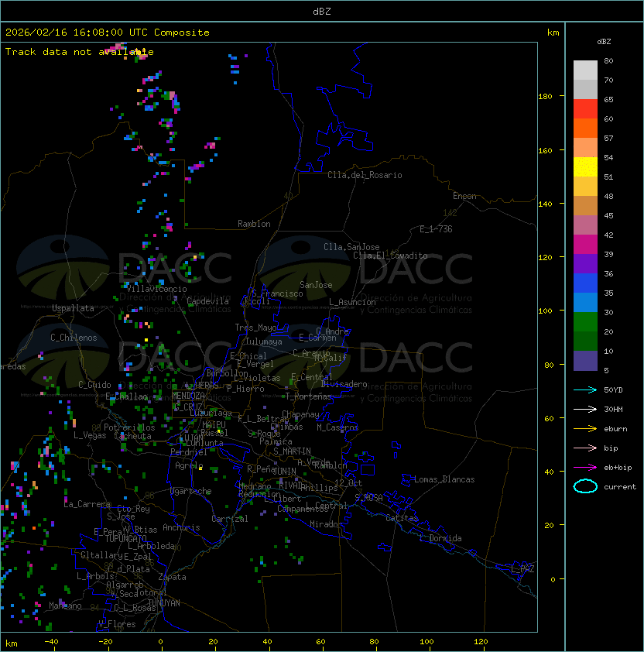Click the 'Track data not available' message
The width and height of the screenshot is (644, 652).
tap(79, 52)
